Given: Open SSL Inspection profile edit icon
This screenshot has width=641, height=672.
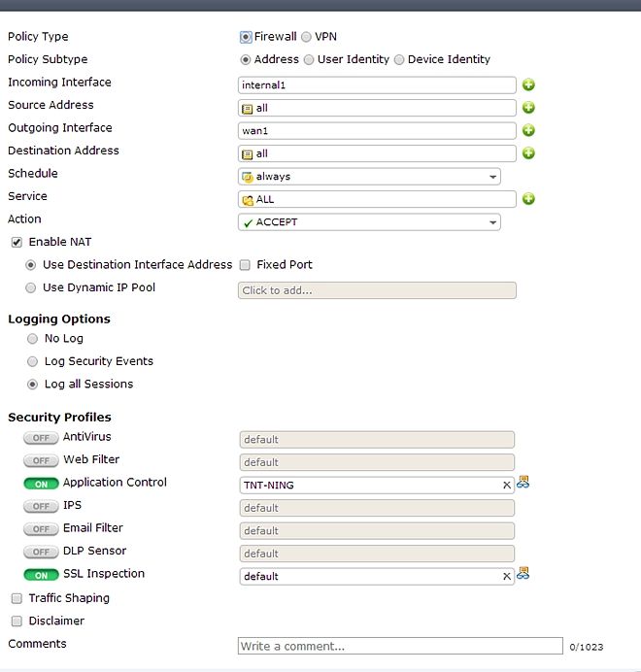Looking at the screenshot, I should pyautogui.click(x=523, y=573).
